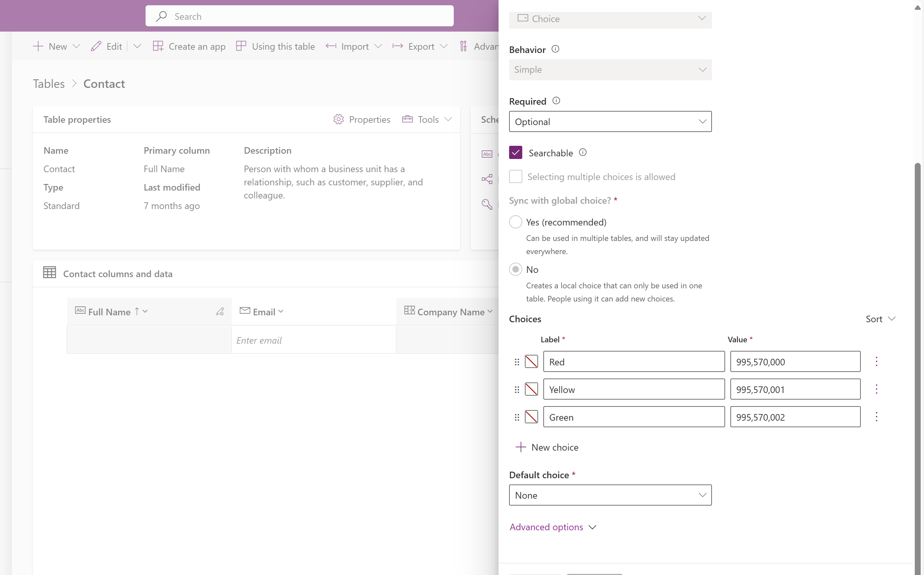Click the Red label color swatch

(531, 361)
